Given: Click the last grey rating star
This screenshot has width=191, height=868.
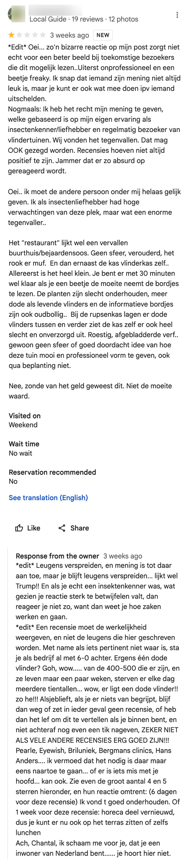Looking at the screenshot, I should (x=43, y=35).
